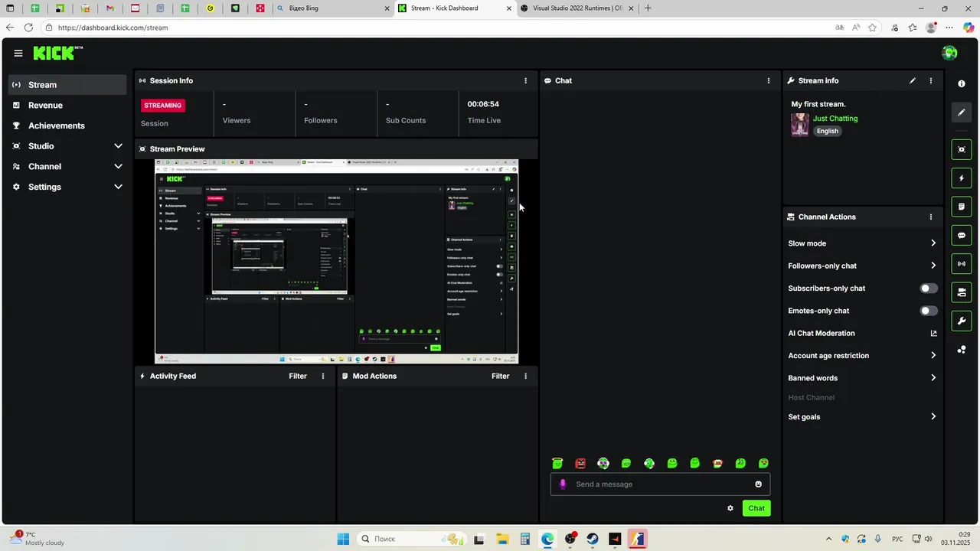Viewport: 980px width, 551px height.
Task: Click the focus-frame icon in right sidebar
Action: point(962,149)
